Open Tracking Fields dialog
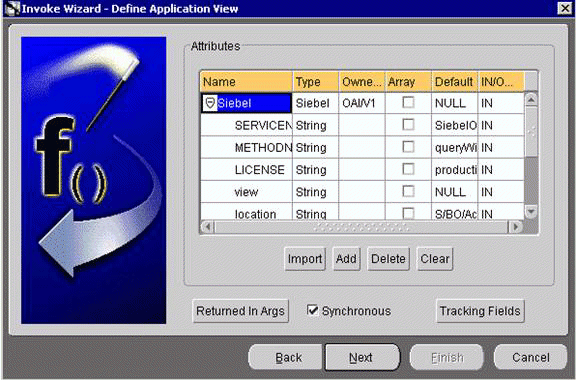 tap(480, 311)
